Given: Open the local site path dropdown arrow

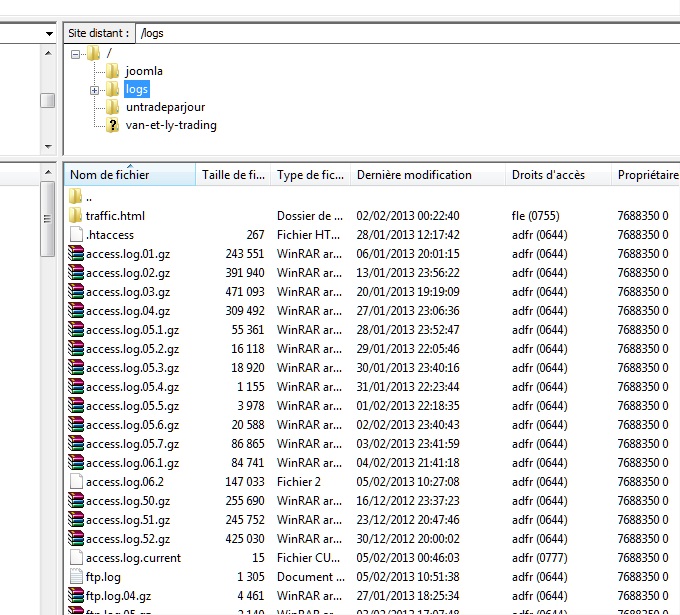Looking at the screenshot, I should (x=49, y=33).
